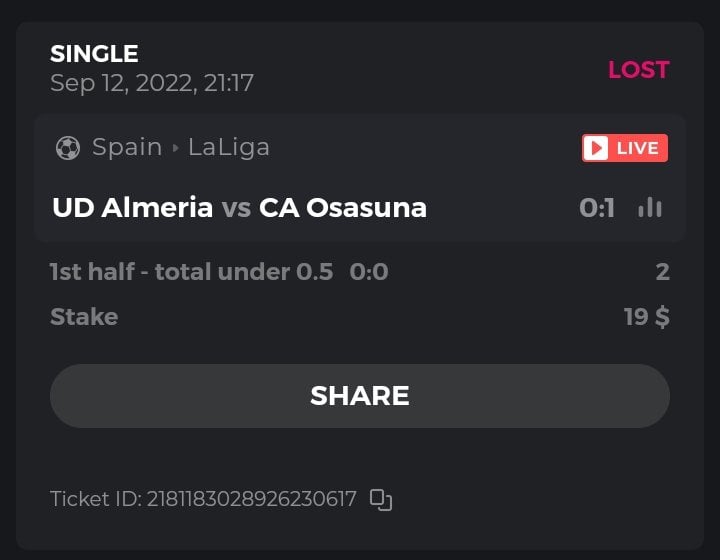Click the 19 $ stake amount
This screenshot has width=720, height=560.
647,317
